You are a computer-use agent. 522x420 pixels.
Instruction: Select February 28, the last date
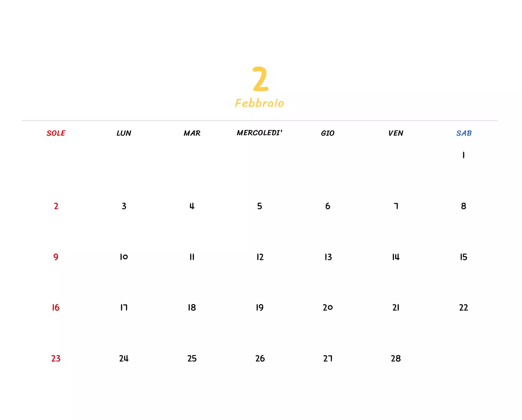point(396,358)
